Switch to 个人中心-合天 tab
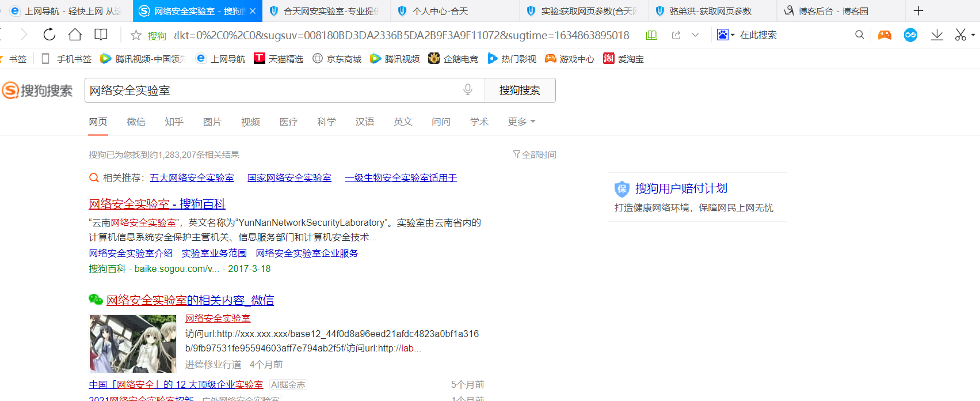The image size is (980, 401). pyautogui.click(x=455, y=11)
